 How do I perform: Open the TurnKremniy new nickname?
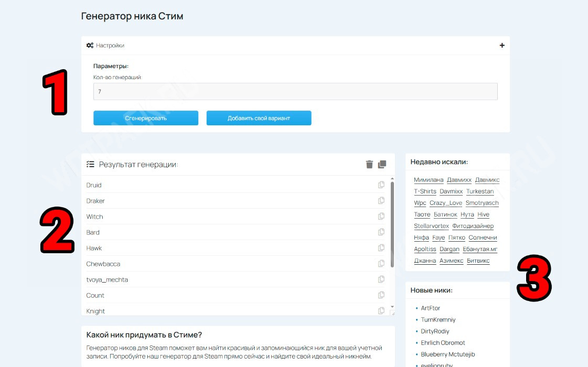pos(438,320)
